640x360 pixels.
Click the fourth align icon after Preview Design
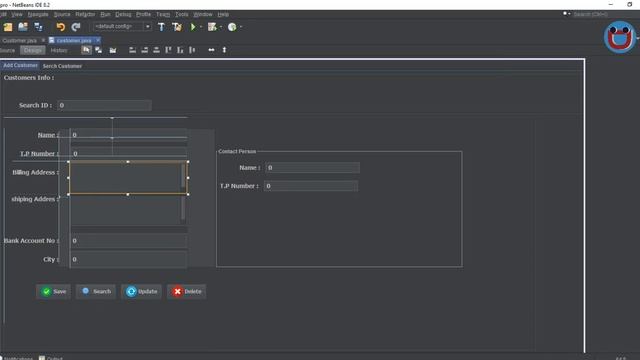[168, 50]
